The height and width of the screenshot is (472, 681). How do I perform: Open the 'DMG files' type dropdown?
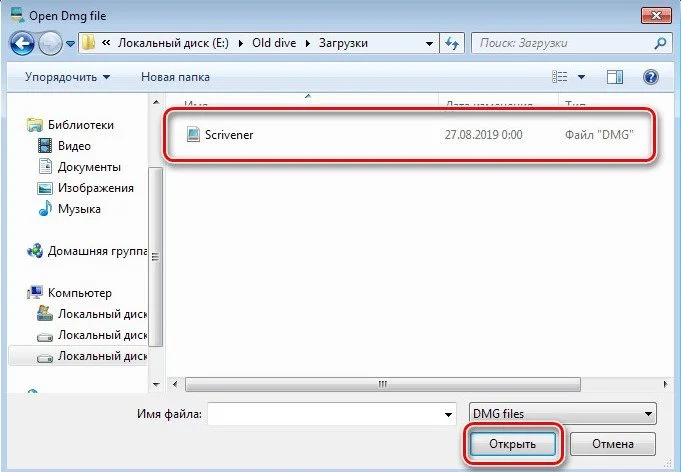tap(563, 413)
